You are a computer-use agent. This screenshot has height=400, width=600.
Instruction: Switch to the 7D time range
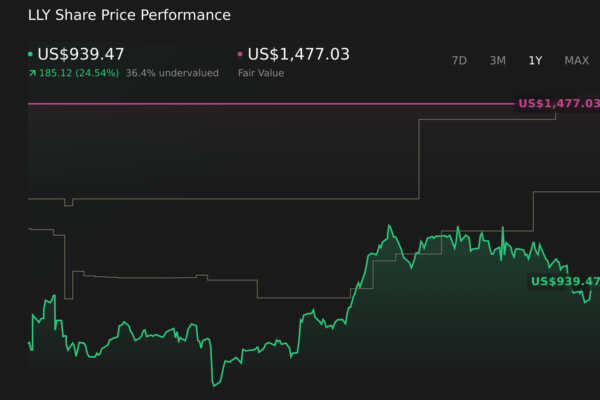459,60
